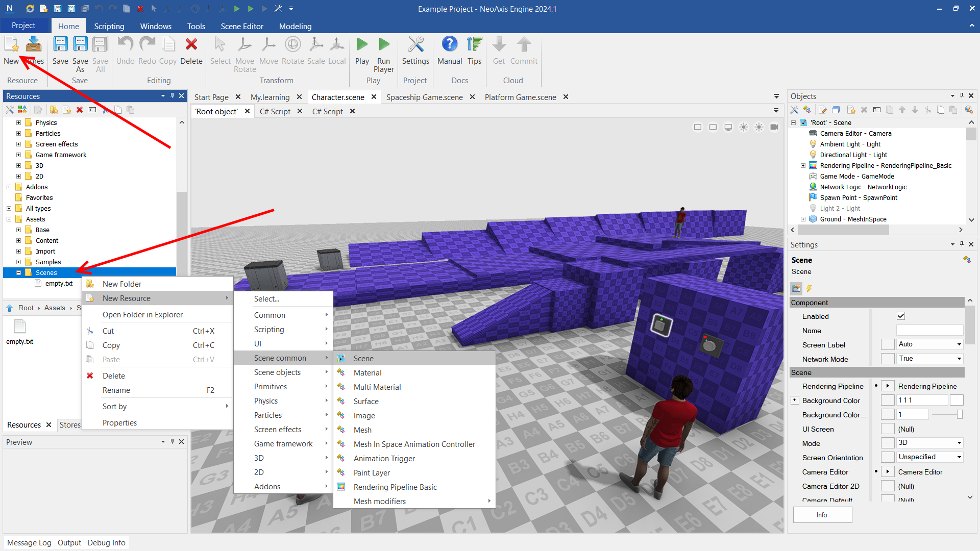Viewport: 980px width, 551px height.
Task: Select Material from the Scene common submenu
Action: (367, 373)
